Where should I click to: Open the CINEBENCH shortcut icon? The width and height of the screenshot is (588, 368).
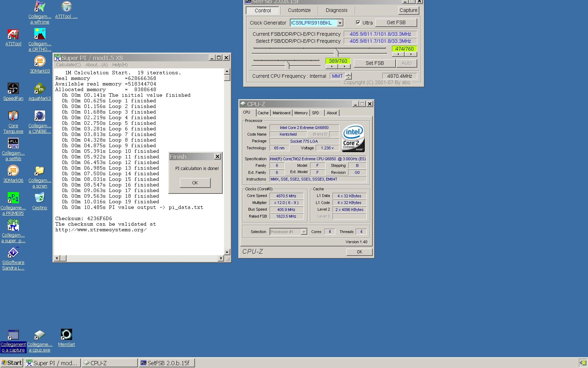coord(40,116)
